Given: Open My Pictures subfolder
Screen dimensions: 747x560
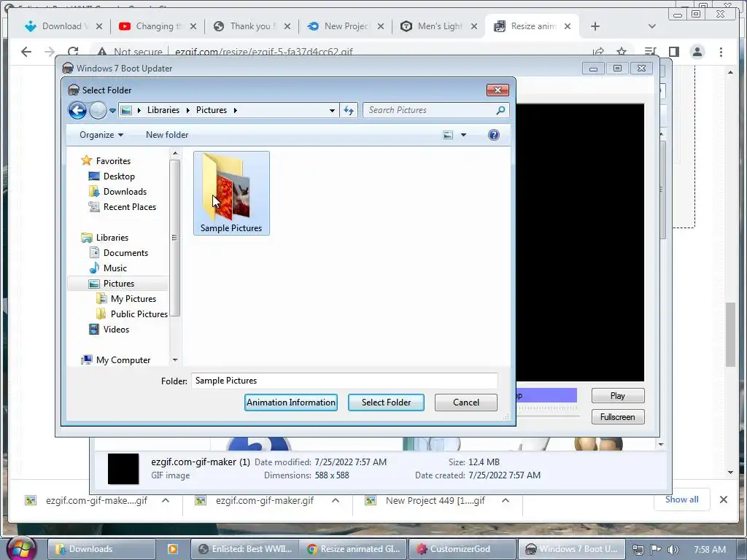Looking at the screenshot, I should 126,298.
